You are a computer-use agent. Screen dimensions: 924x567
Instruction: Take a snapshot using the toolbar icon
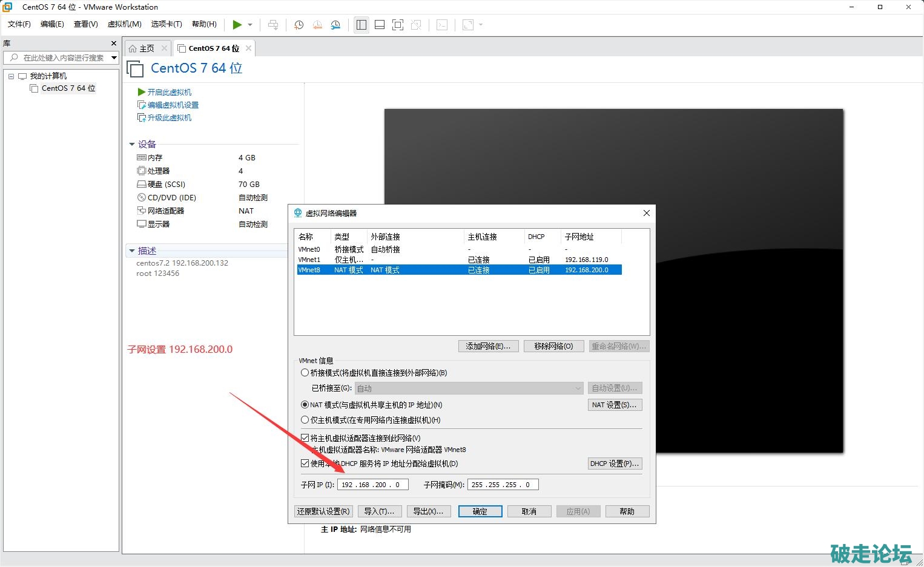tap(299, 25)
